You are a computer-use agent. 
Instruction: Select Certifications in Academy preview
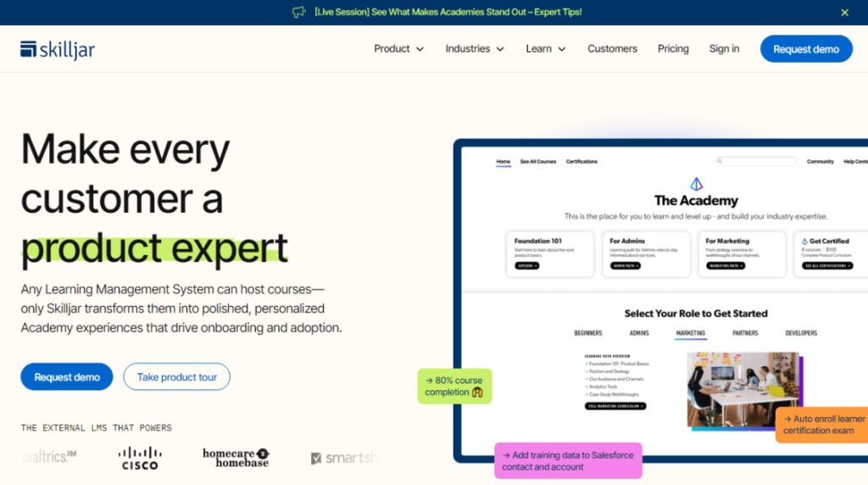click(x=581, y=162)
